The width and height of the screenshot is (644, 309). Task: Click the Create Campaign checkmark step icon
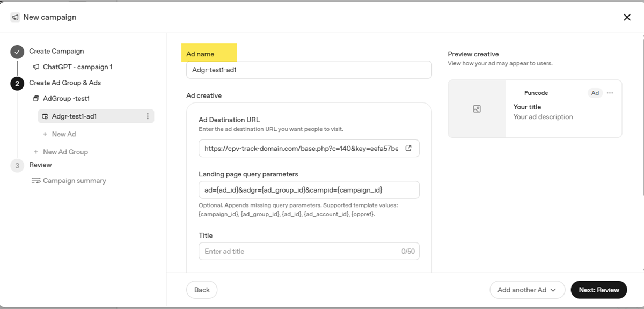point(17,52)
